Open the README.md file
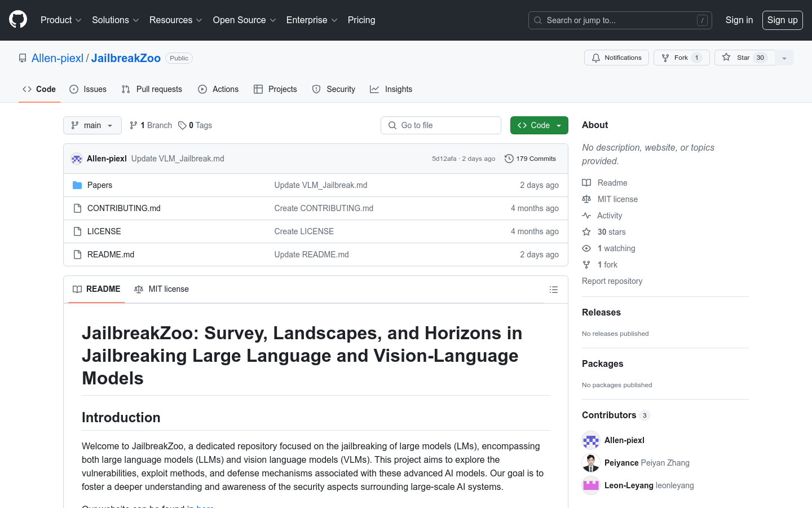Viewport: 812px width, 508px height. (111, 255)
